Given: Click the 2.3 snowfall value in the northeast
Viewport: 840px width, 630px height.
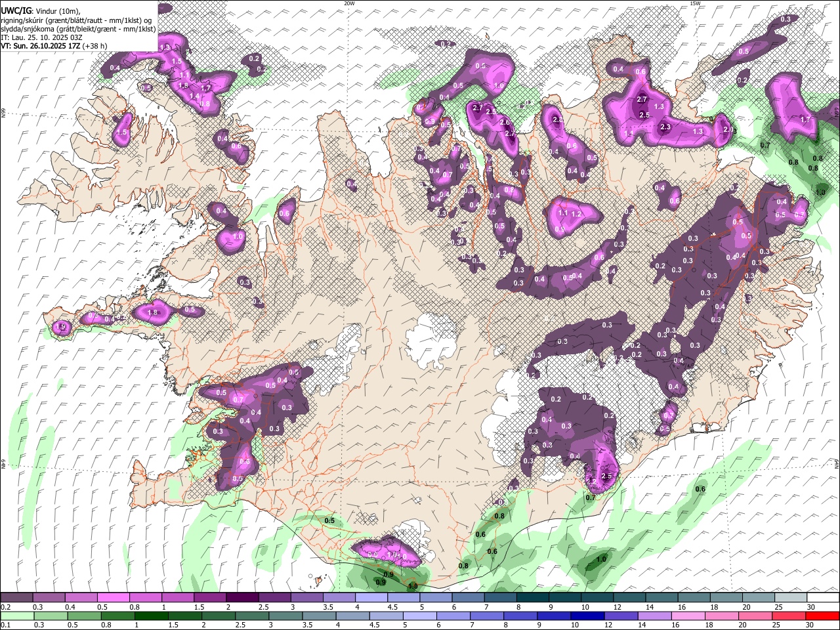Looking at the screenshot, I should click(665, 127).
